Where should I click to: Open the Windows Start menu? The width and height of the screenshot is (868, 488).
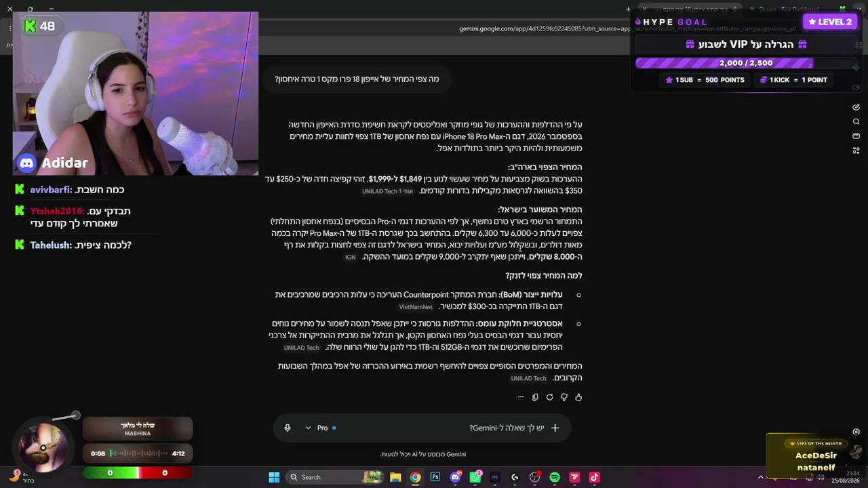pos(274,477)
